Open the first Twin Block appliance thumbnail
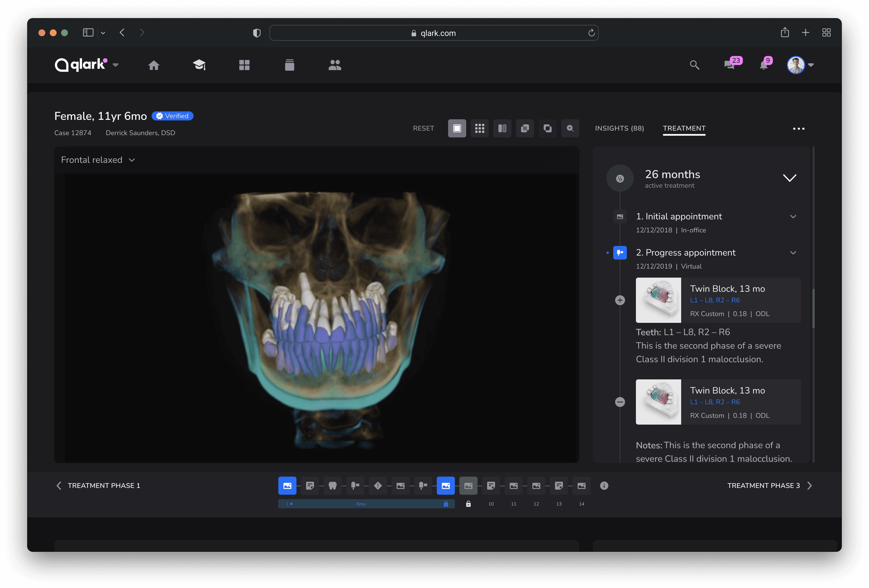Image resolution: width=869 pixels, height=588 pixels. (659, 300)
